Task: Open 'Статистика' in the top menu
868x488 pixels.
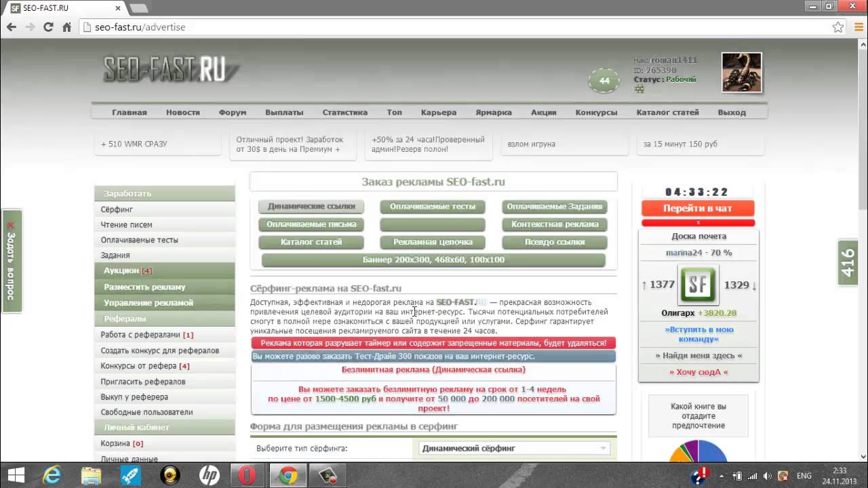Action: click(x=345, y=113)
